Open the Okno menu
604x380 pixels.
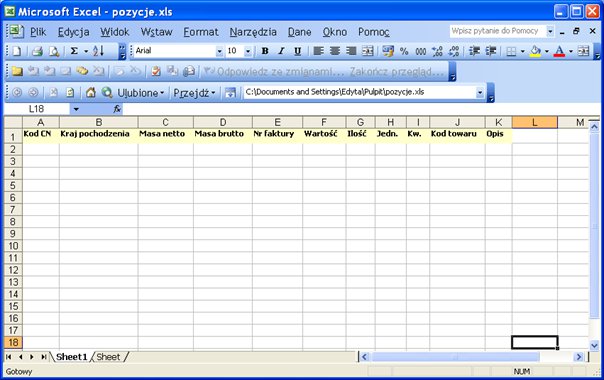[x=335, y=32]
